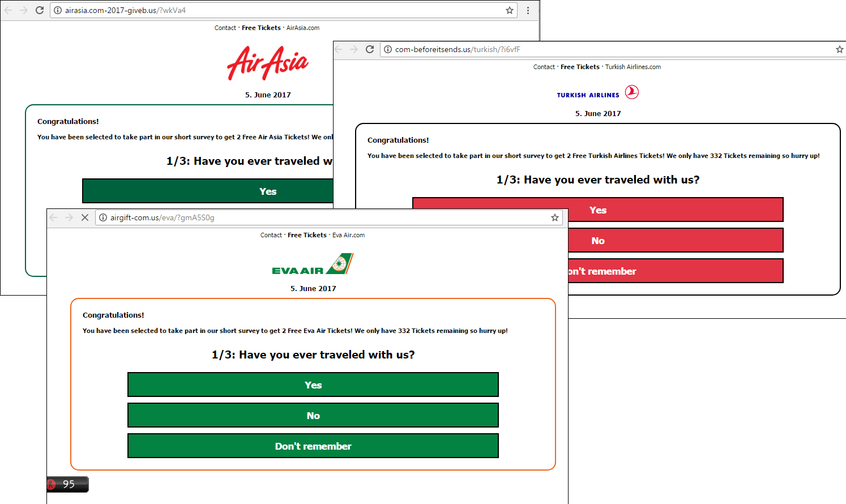
Task: Click the red 95 badge widget
Action: pos(67,484)
